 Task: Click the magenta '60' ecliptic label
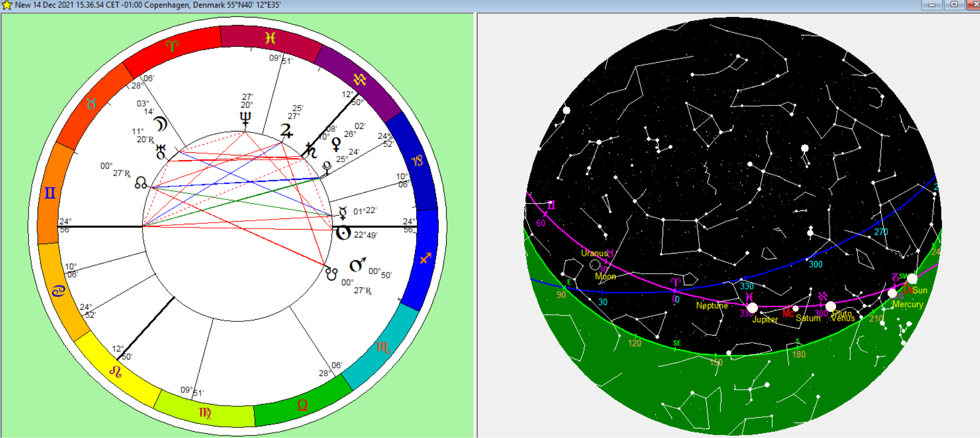(540, 223)
